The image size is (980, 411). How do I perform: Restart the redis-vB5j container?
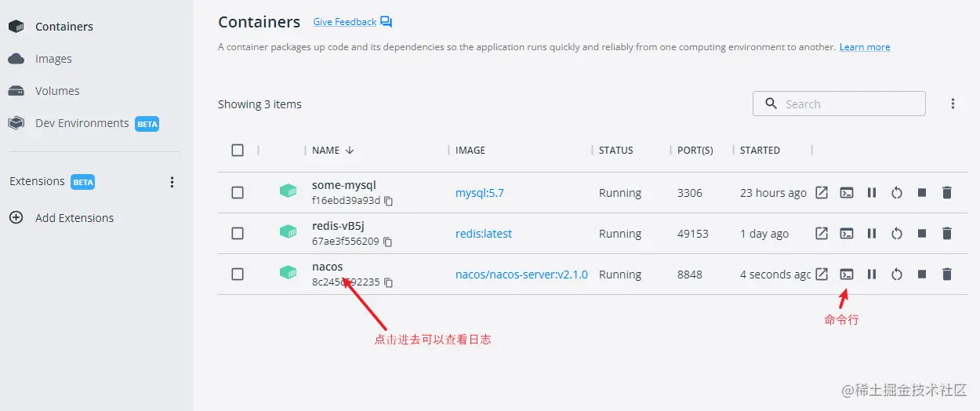(x=897, y=234)
